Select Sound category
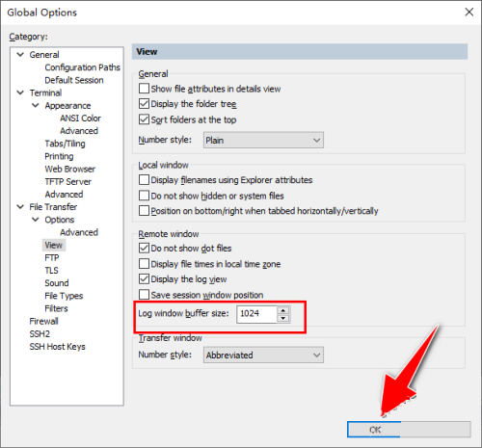The width and height of the screenshot is (482, 448). point(57,283)
